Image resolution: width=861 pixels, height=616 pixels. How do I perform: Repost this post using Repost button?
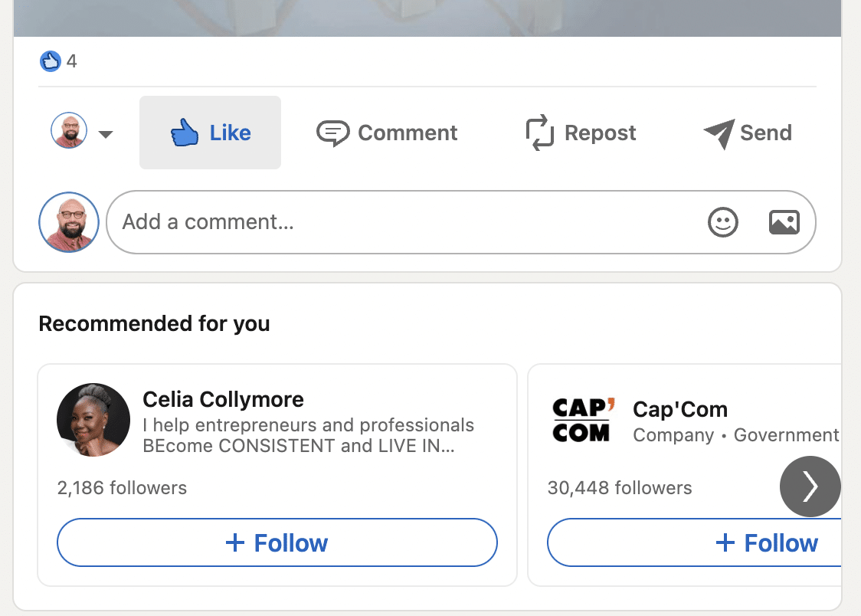[581, 133]
